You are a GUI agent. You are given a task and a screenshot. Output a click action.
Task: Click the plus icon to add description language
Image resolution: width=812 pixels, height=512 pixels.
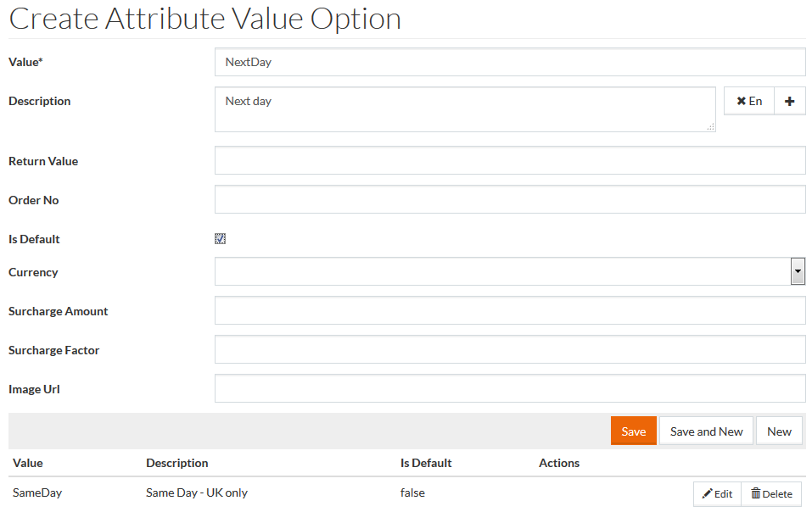[x=789, y=101]
